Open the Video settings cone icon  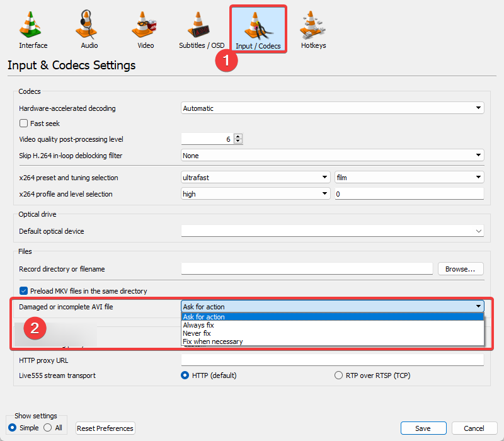pos(144,25)
